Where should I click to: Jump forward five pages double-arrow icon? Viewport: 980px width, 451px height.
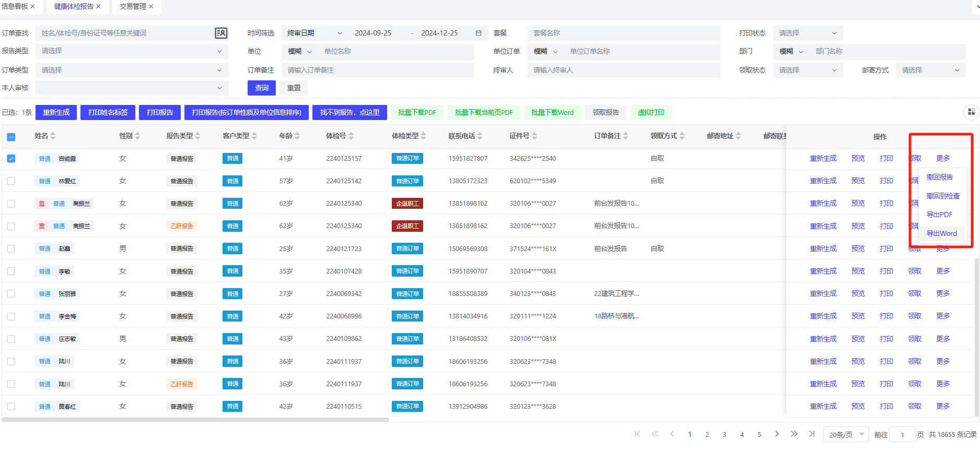(794, 434)
